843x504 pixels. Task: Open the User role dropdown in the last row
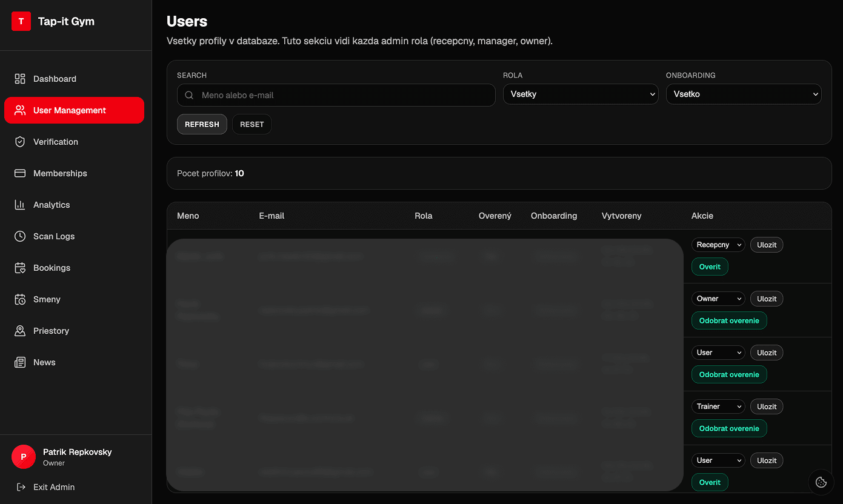click(718, 460)
